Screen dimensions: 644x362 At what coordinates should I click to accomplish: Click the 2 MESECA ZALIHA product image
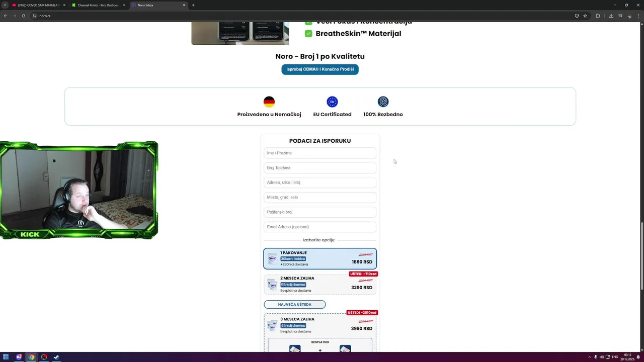272,285
